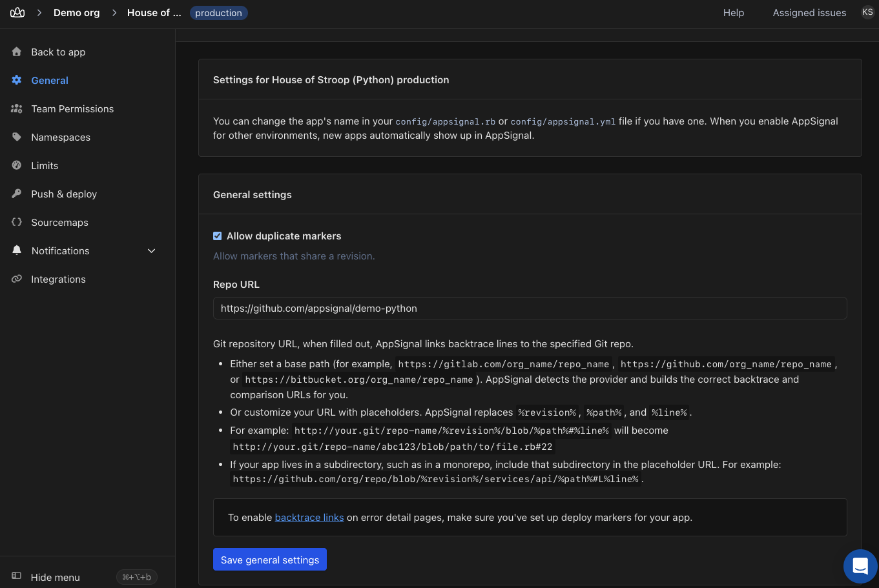
Task: Click config/appsignal.yml code text
Action: point(563,121)
